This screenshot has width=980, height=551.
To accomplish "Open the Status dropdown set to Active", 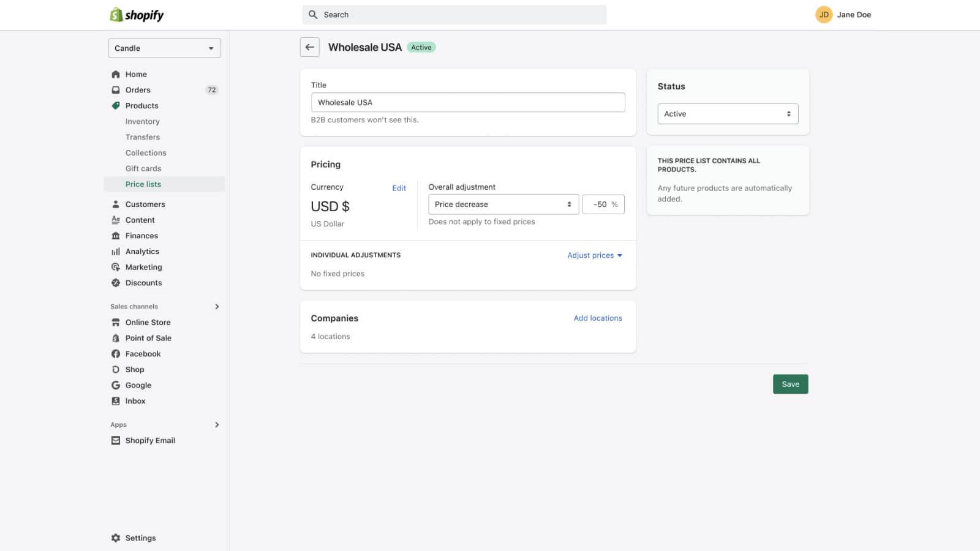I will pos(727,114).
